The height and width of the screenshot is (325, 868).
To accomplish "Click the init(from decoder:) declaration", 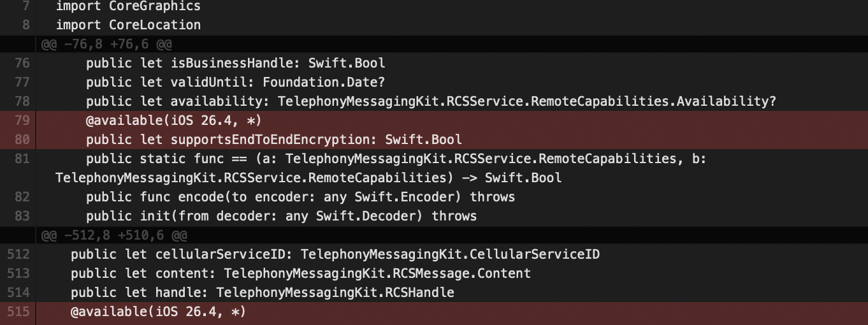I will pyautogui.click(x=281, y=217).
